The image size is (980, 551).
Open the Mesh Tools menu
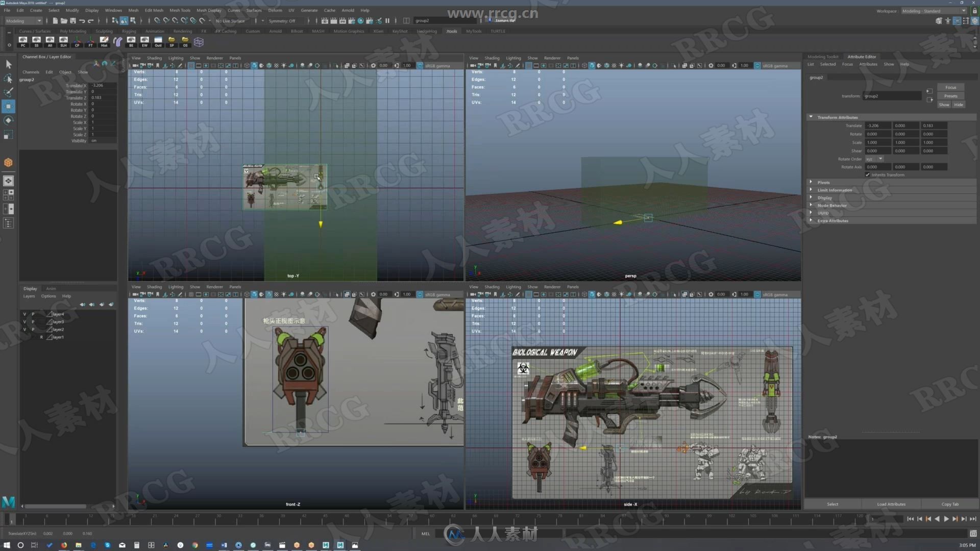coord(180,10)
